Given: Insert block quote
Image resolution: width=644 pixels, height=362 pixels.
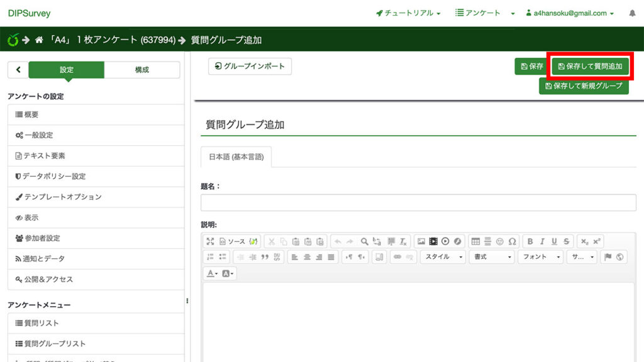Looking at the screenshot, I should (265, 257).
